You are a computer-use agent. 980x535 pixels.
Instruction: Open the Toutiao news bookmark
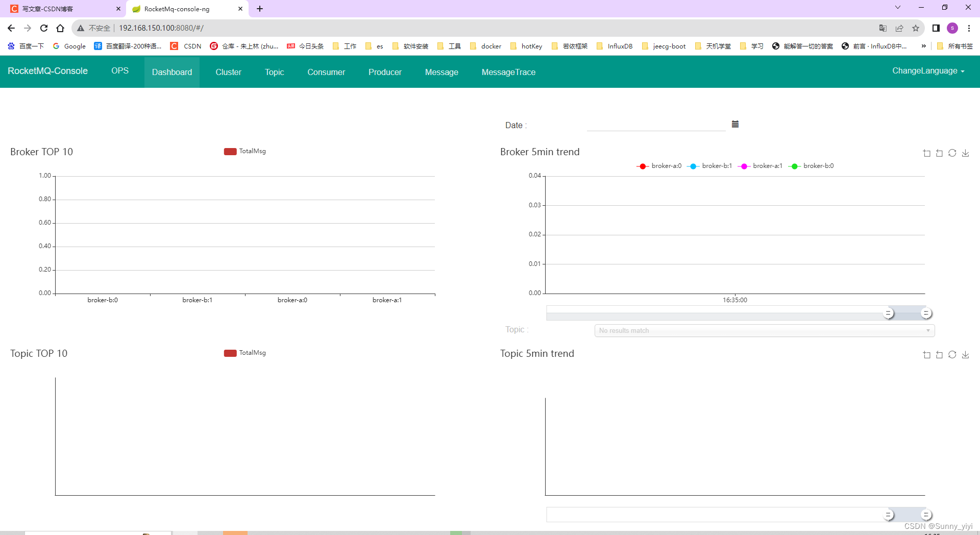pyautogui.click(x=305, y=46)
